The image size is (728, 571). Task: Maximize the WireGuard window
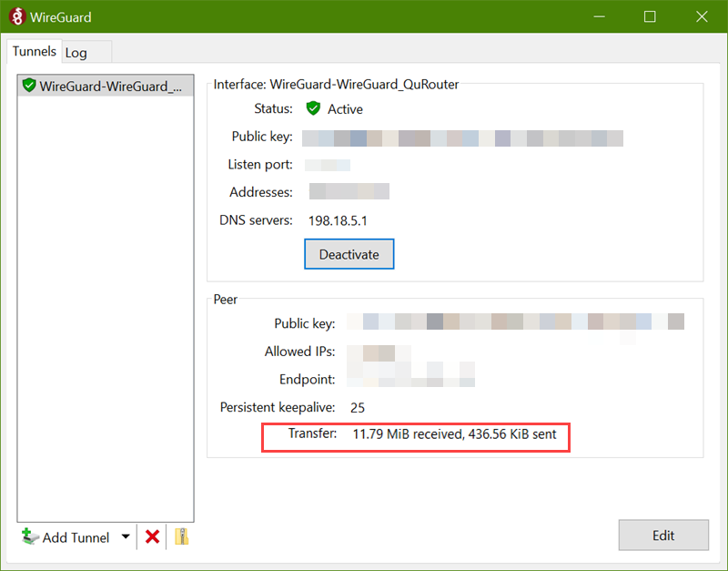[x=650, y=16]
